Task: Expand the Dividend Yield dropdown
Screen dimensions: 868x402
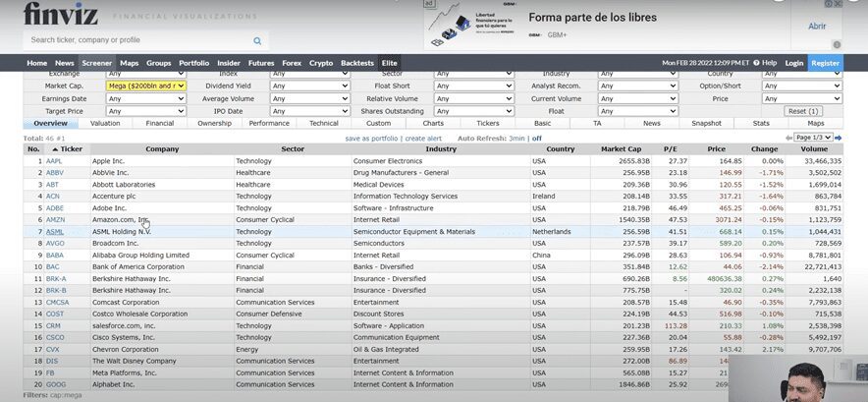Action: point(310,86)
